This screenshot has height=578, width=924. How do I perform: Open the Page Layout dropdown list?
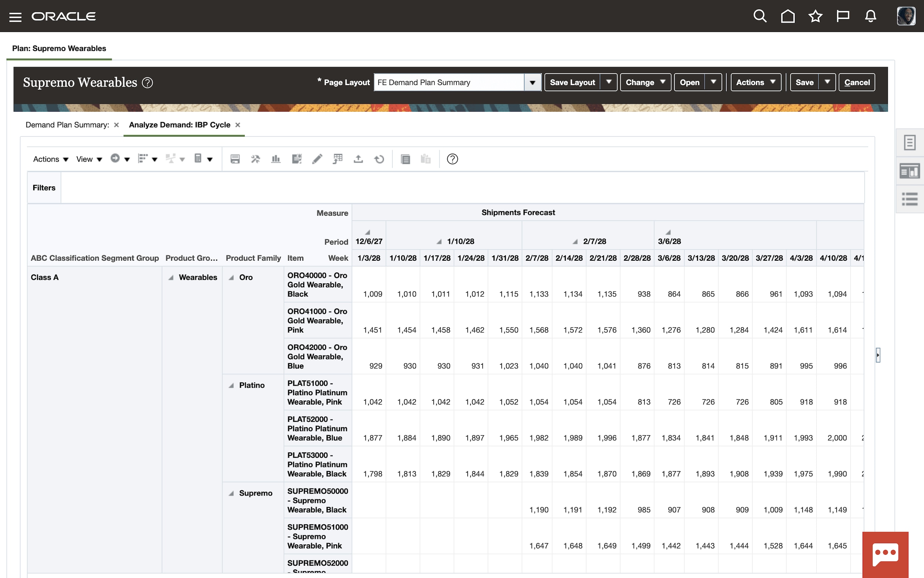[x=533, y=82]
